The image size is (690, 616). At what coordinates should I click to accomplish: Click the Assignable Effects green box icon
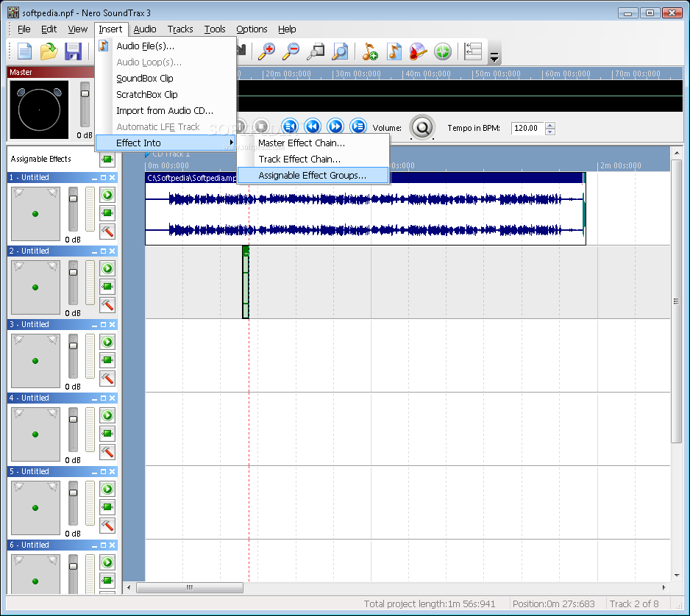107,160
